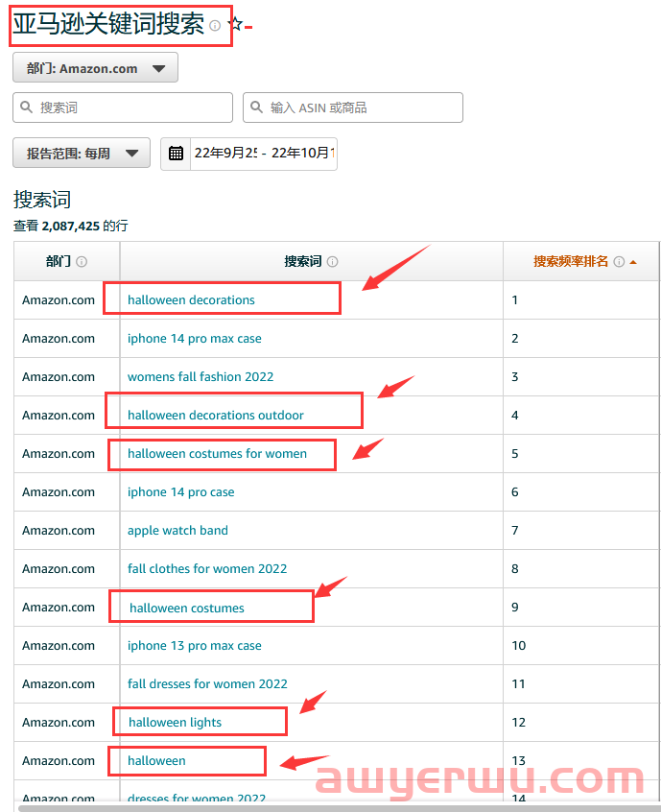Open 报告范围: 每周 dropdown
Viewport: 661px width, 812px height.
tap(82, 153)
